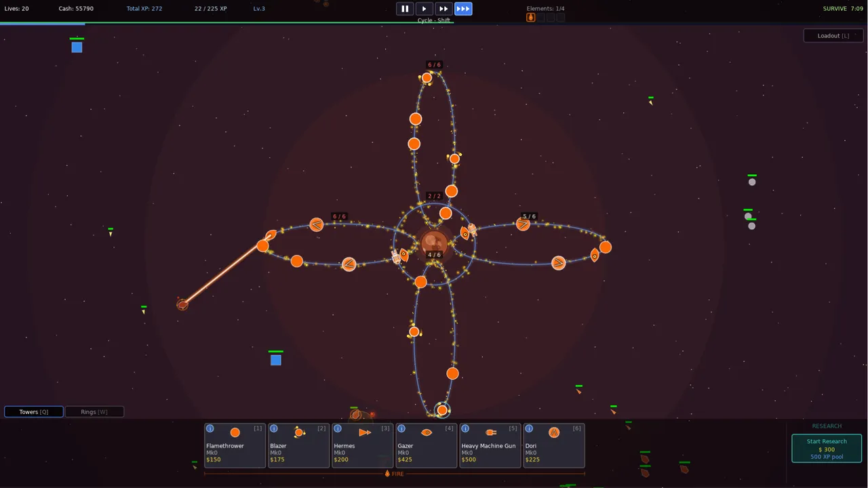Click the enemy hit by the laser beam
Image resolution: width=868 pixels, height=488 pixels.
[x=182, y=304]
